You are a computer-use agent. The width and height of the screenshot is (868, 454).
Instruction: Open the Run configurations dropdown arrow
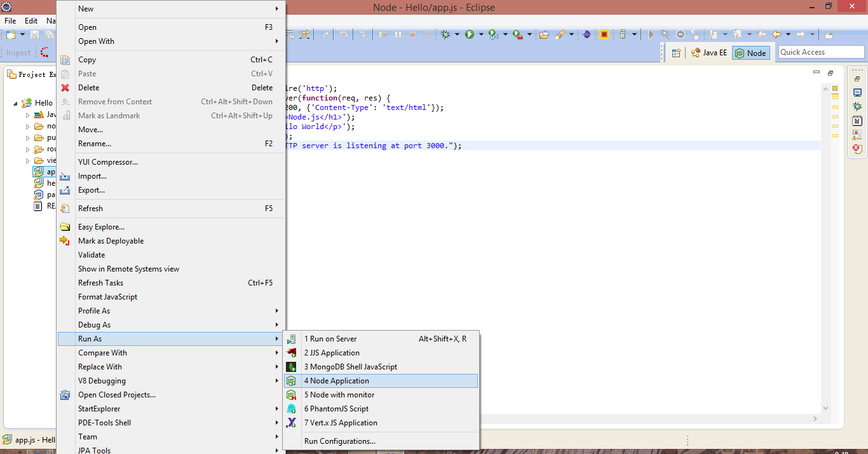(481, 34)
